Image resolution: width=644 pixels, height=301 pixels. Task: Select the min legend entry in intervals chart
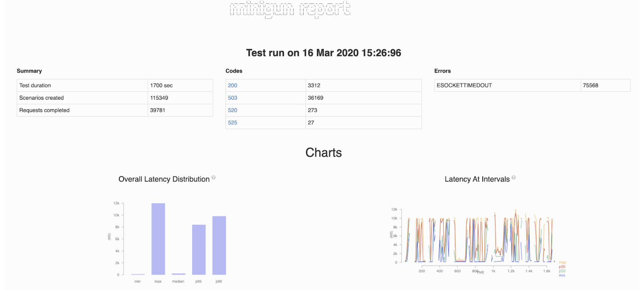point(562,275)
